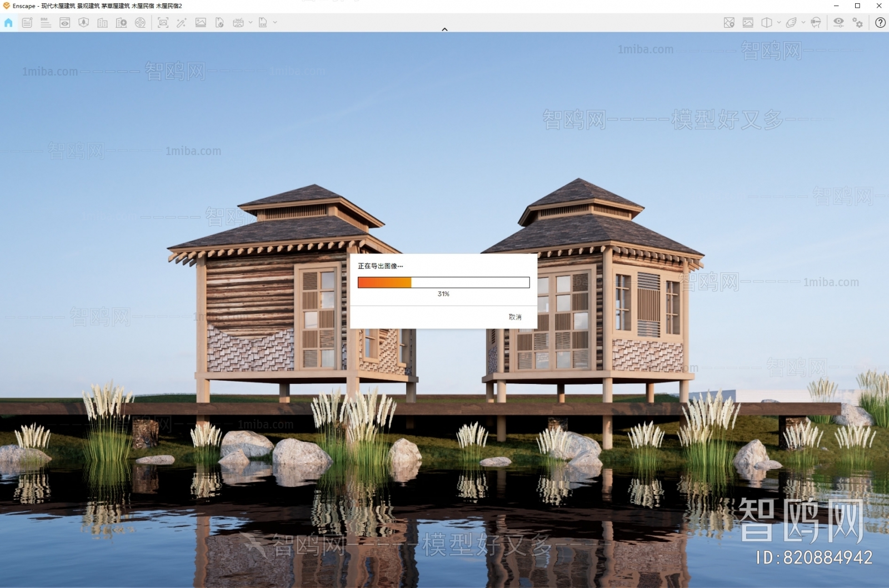Toggle the orthographic projection cube icon
889x588 pixels.
(767, 23)
